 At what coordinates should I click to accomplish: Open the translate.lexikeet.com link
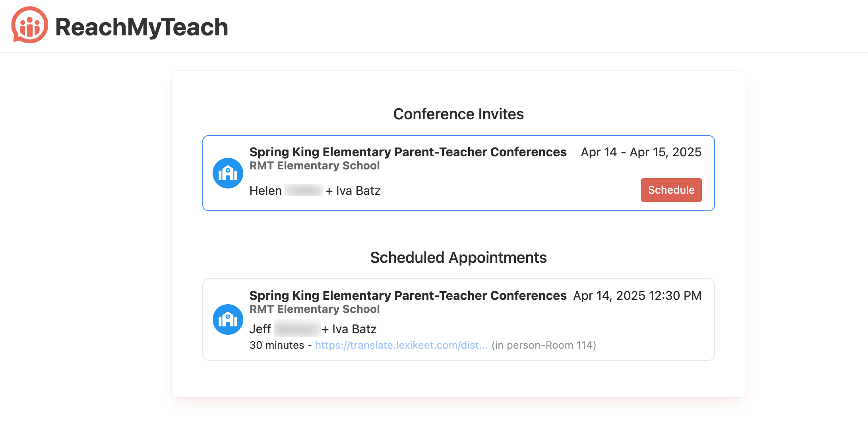pyautogui.click(x=401, y=345)
